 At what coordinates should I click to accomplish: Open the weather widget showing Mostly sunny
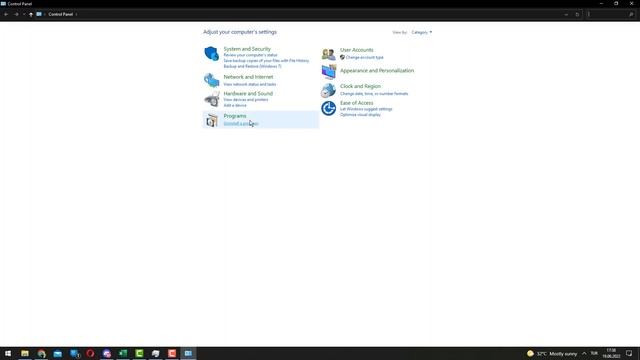552,354
